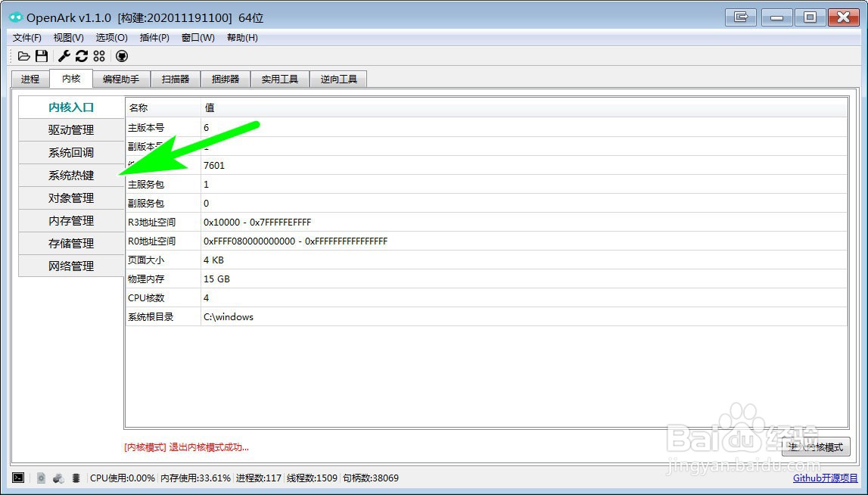
Task: Click the 名称 column header
Action: click(x=163, y=108)
